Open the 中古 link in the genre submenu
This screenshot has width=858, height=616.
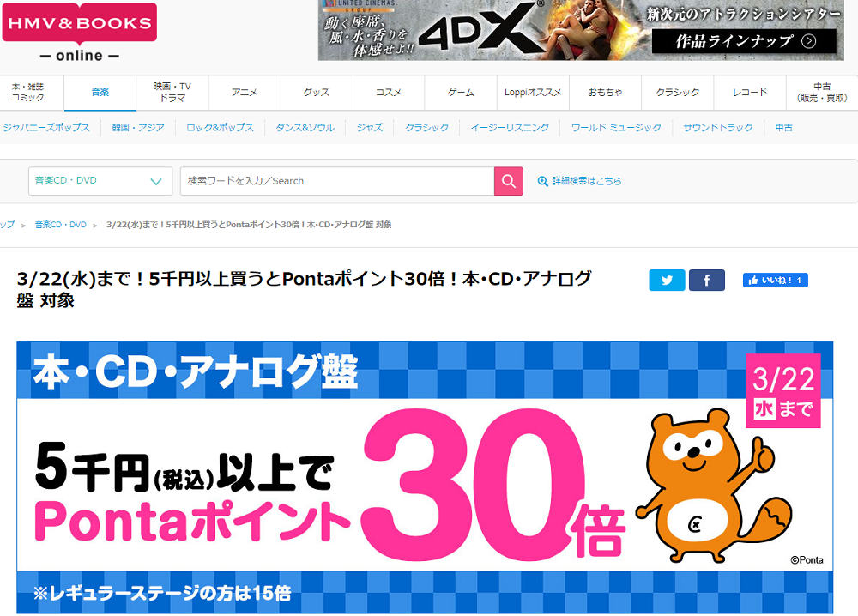[x=783, y=128]
